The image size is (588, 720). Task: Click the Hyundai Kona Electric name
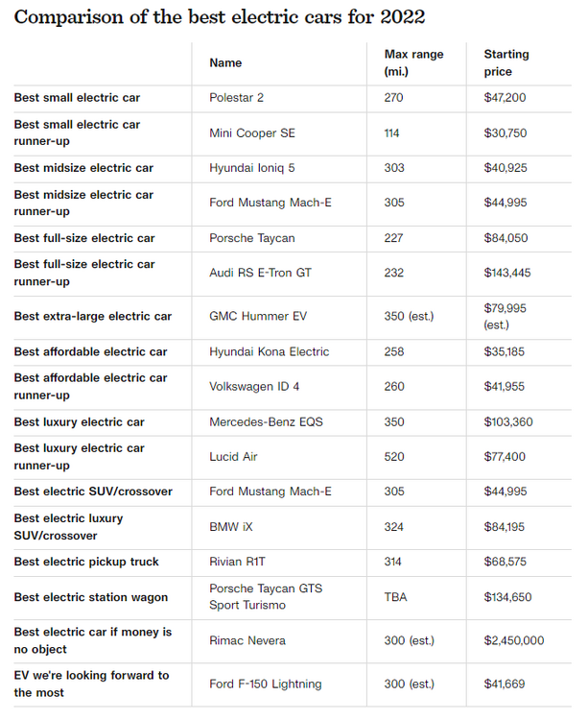tap(269, 352)
